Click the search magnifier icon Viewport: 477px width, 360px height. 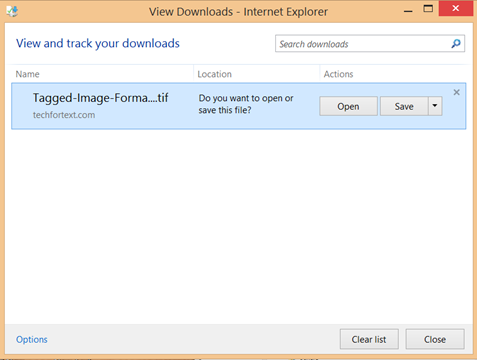click(456, 44)
